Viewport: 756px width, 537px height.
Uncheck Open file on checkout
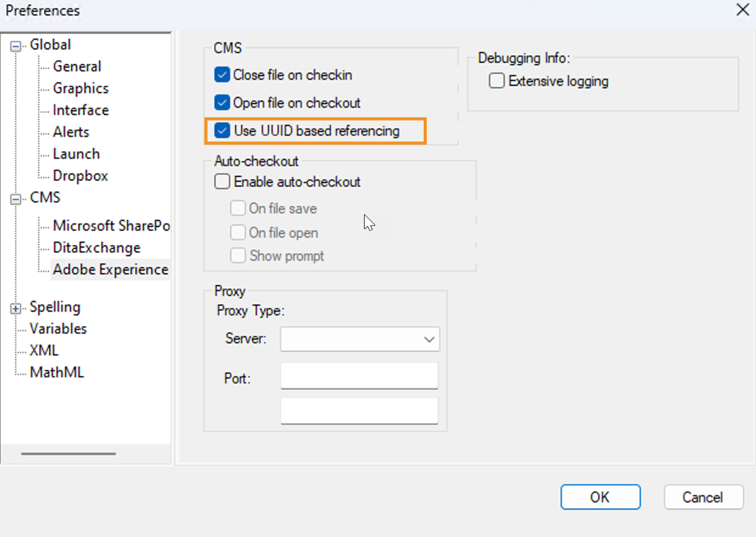pyautogui.click(x=222, y=102)
